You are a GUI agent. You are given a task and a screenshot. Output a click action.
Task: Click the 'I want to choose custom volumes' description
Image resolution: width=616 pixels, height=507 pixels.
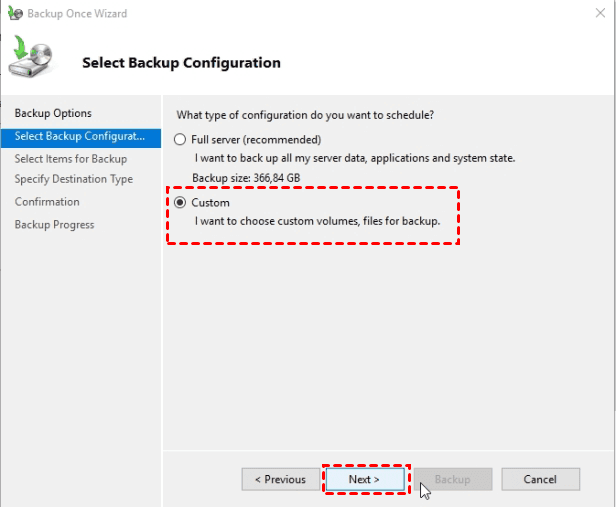[x=317, y=221]
